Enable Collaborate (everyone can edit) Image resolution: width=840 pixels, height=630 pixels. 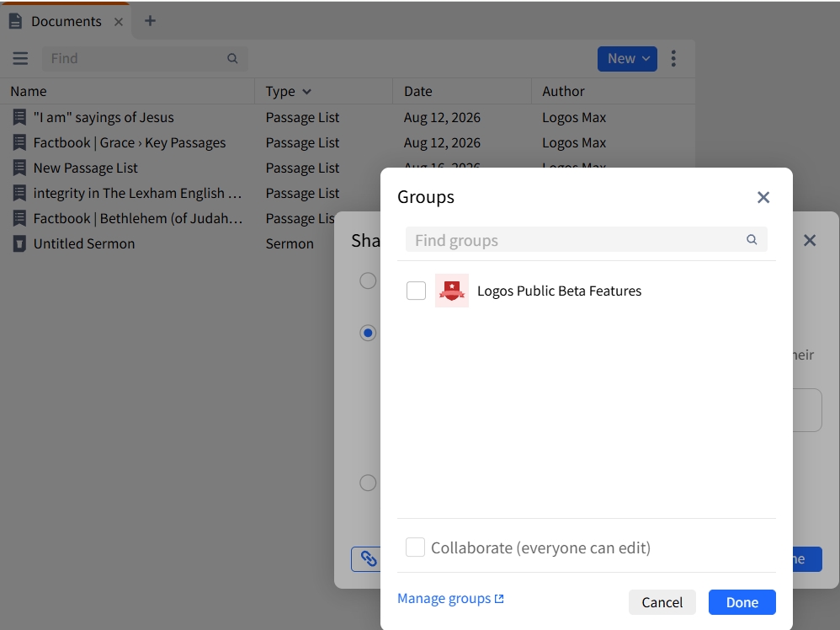coord(415,547)
